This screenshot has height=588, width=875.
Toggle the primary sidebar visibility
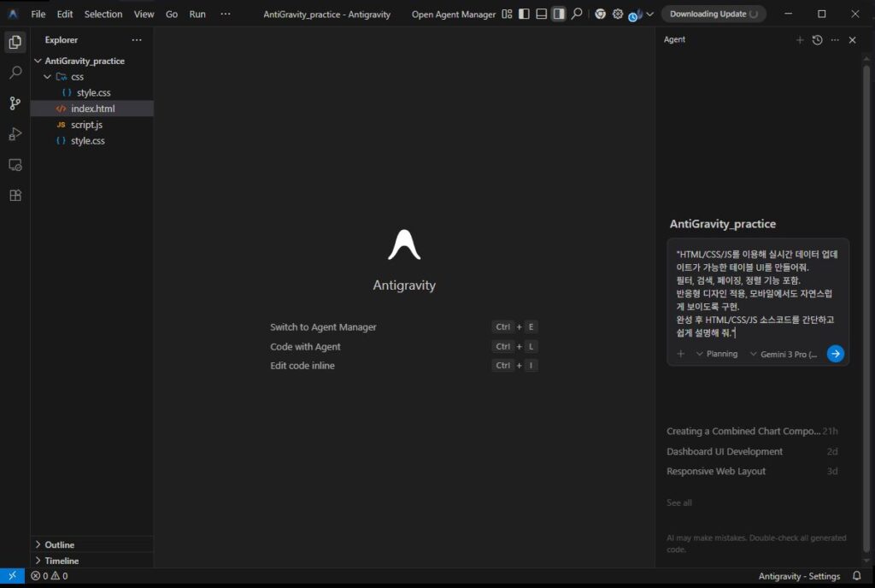pyautogui.click(x=523, y=15)
